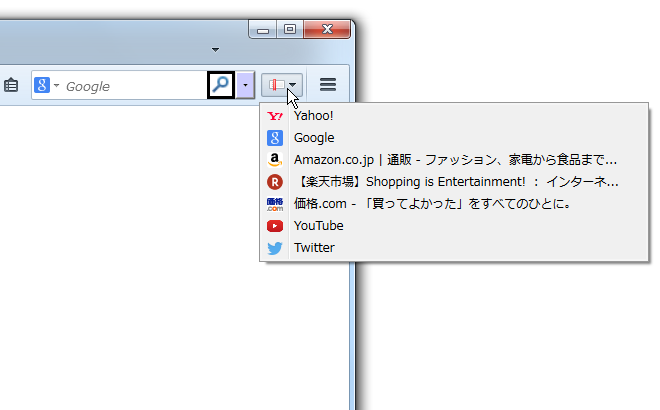Click the Yahoo! favicon in menu
660x410 pixels.
[x=275, y=116]
